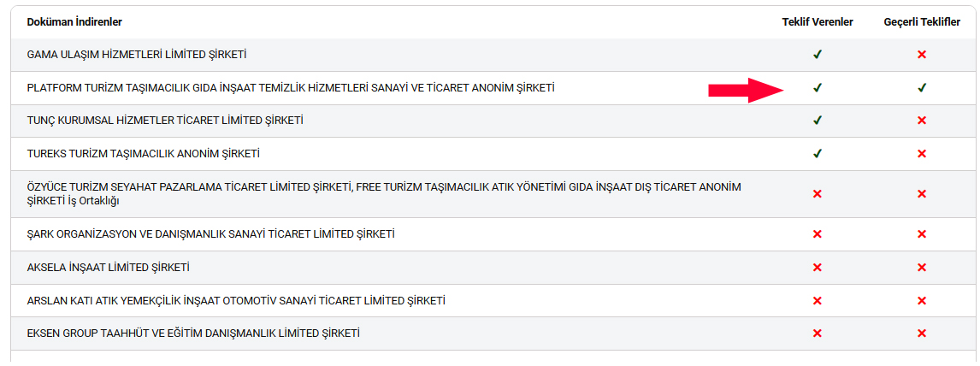Click the Geçerli Teklifler column header
This screenshot has height=366, width=980.
coord(922,21)
